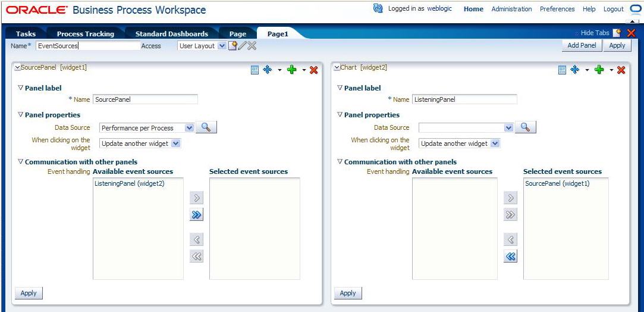
Task: Remove Chart panel with its red X icon
Action: (621, 70)
